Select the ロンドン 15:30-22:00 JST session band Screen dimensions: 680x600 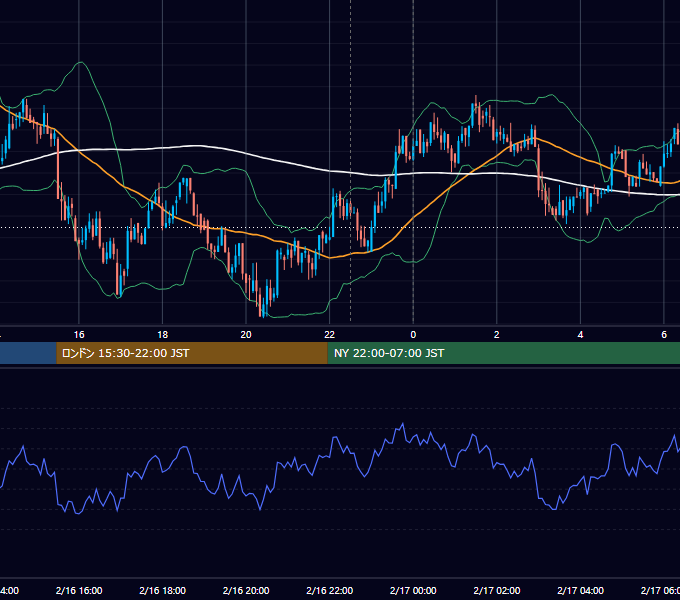coord(192,353)
